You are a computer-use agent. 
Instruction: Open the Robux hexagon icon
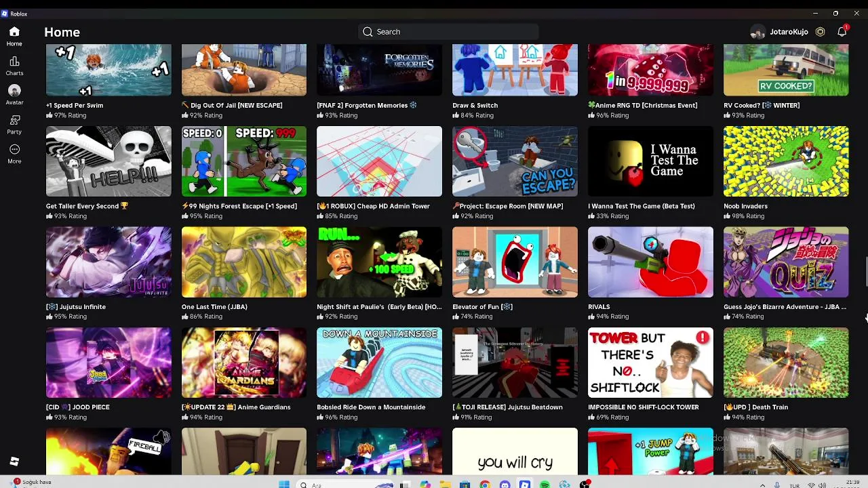(x=820, y=32)
